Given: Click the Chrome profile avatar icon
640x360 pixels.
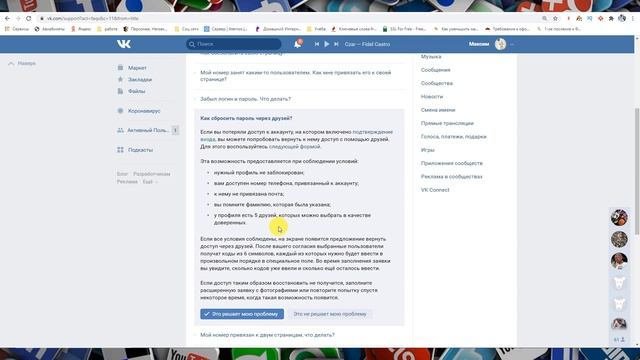Looking at the screenshot, I should coord(622,18).
